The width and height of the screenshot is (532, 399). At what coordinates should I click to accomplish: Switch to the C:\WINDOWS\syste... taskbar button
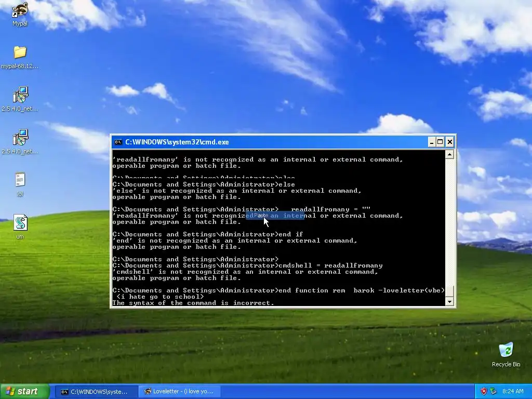[x=96, y=392]
